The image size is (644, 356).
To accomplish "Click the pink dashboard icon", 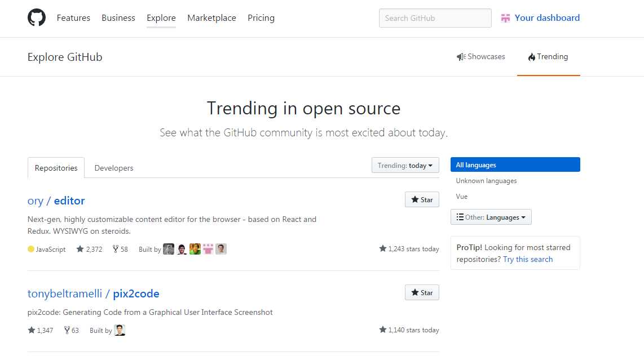I will pyautogui.click(x=505, y=18).
